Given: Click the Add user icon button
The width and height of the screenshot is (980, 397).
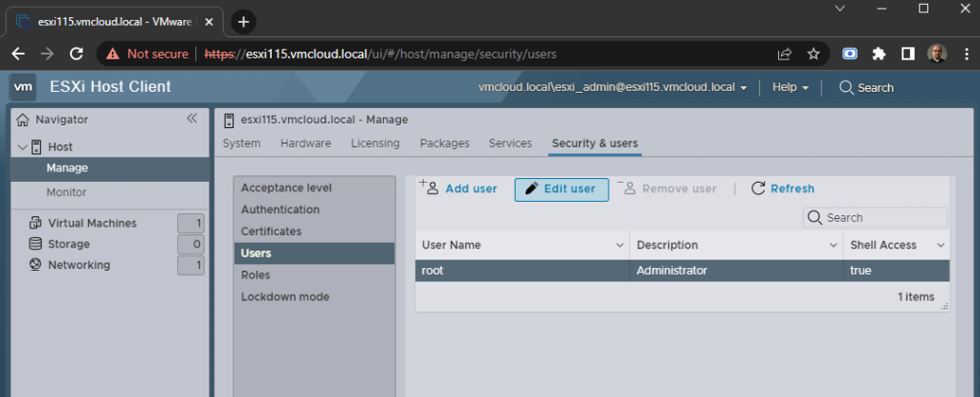Looking at the screenshot, I should tap(459, 188).
